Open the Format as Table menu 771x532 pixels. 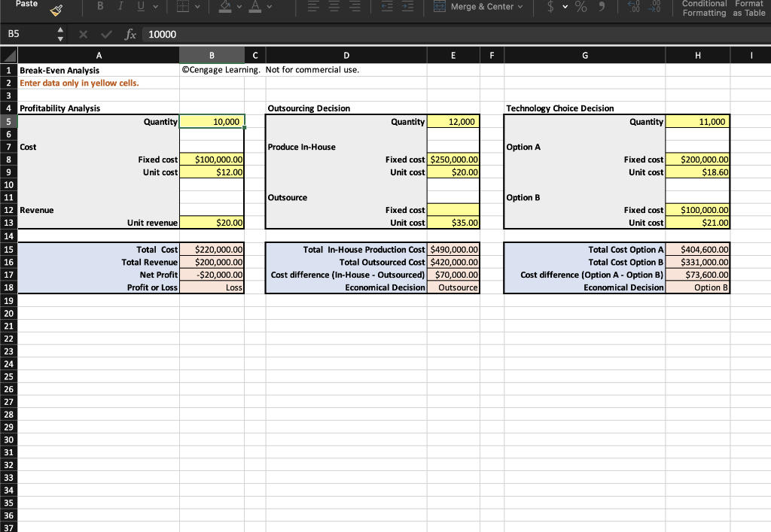[x=748, y=8]
